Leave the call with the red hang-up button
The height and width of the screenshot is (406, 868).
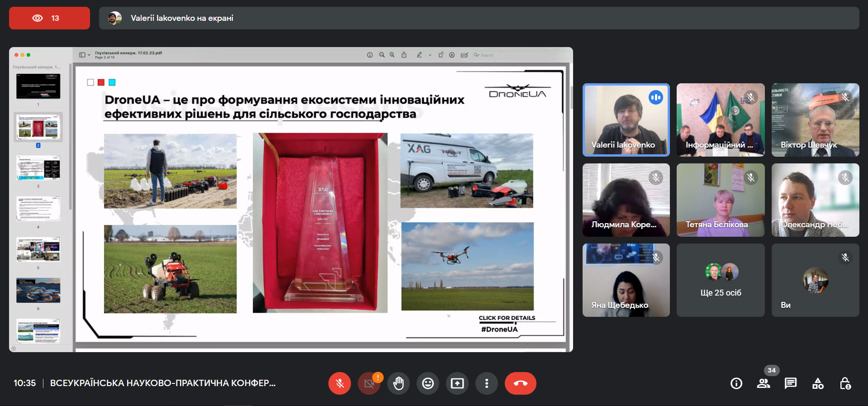(x=521, y=383)
